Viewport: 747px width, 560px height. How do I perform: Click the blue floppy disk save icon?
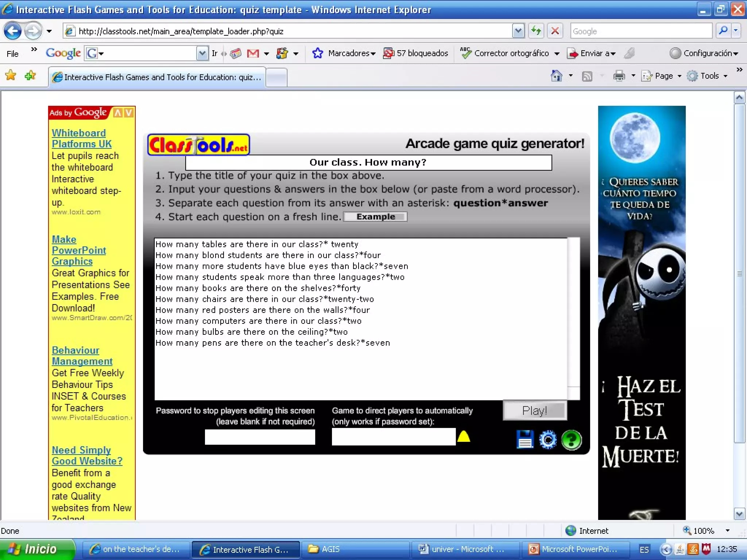coord(525,439)
